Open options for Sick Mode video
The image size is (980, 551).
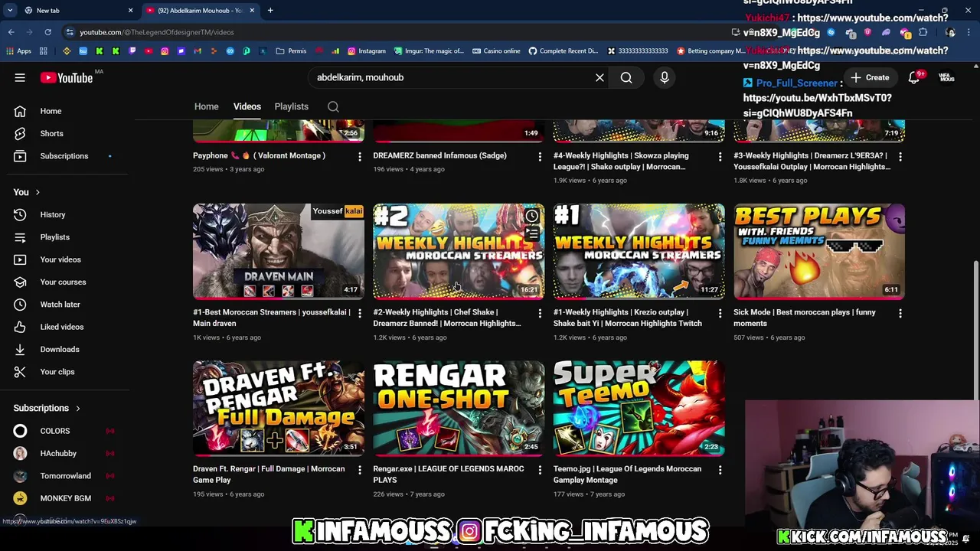(900, 313)
